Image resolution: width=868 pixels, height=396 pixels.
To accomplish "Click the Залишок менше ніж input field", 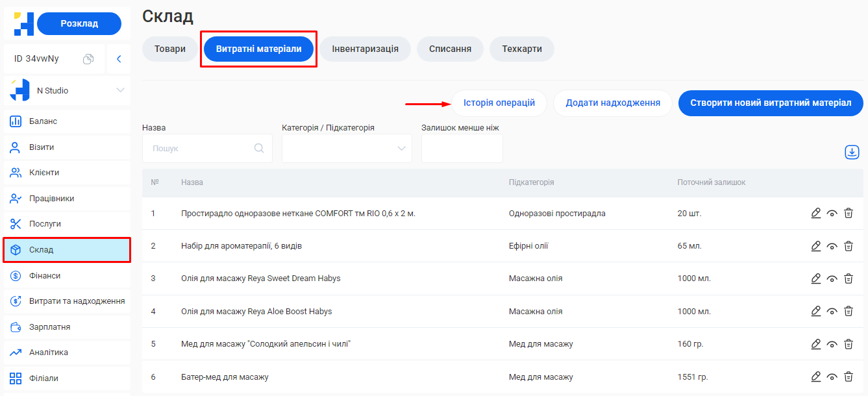I will [462, 148].
